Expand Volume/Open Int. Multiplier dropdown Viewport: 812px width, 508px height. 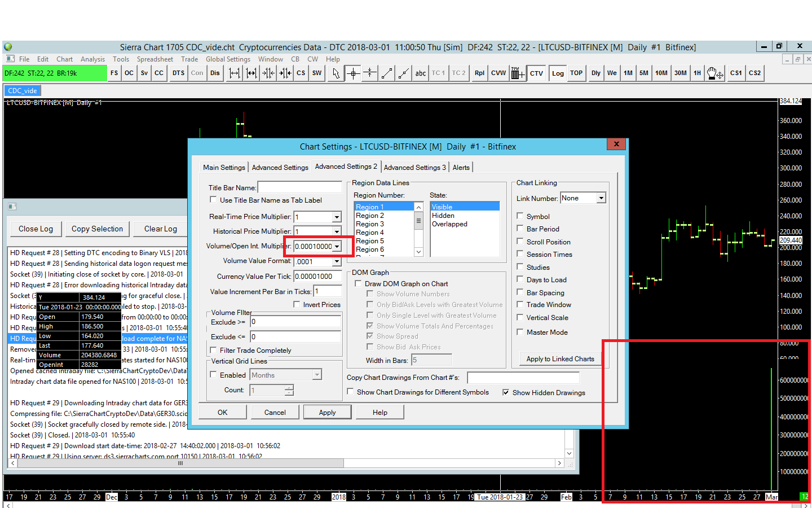click(x=337, y=246)
